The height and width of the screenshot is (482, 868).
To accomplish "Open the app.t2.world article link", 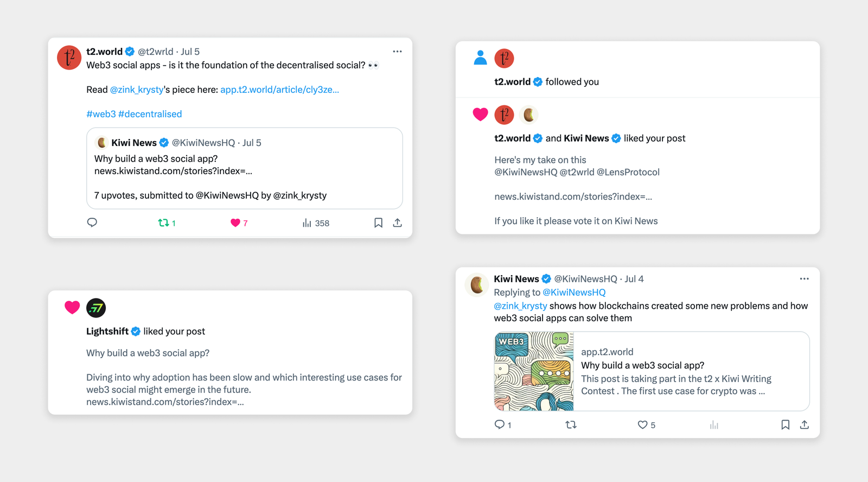I will pos(279,90).
